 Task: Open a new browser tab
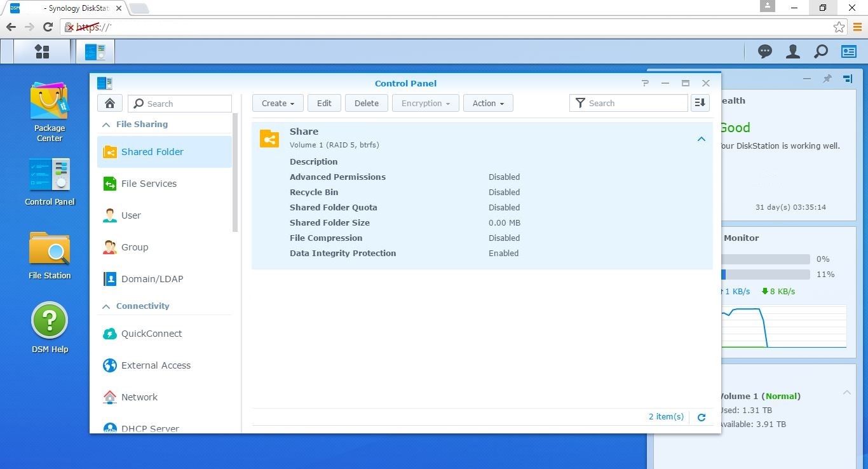[x=139, y=8]
